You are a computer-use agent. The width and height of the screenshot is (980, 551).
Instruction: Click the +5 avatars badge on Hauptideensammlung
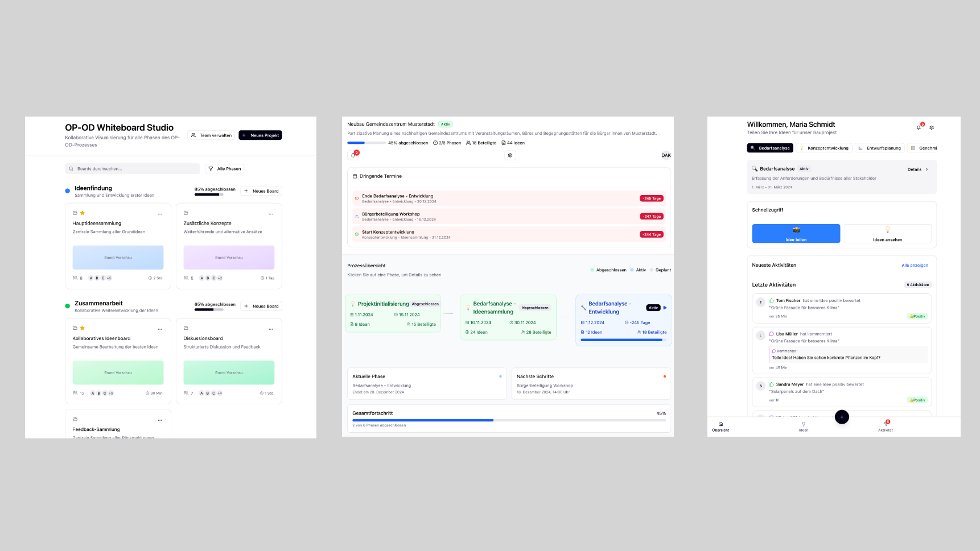pyautogui.click(x=109, y=278)
